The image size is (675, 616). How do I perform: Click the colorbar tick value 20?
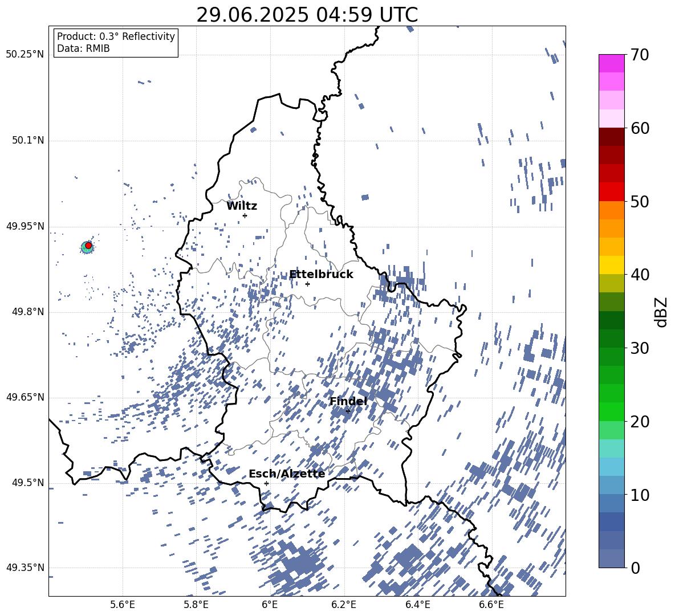[x=640, y=422]
